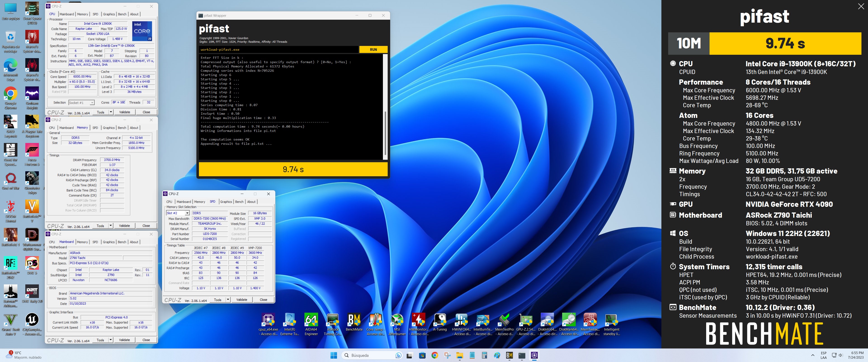Viewport: 868px width, 362px height.
Task: Launch DiskMark64 desktop shortcut
Action: [569, 324]
